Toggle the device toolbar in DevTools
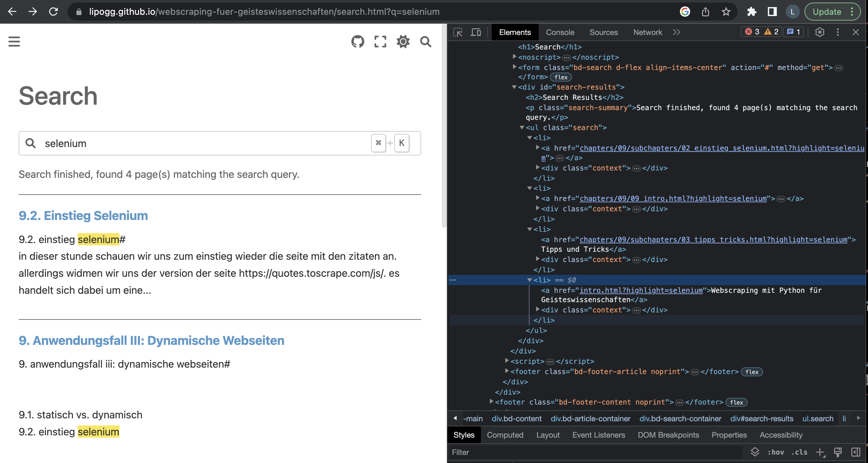 point(476,32)
